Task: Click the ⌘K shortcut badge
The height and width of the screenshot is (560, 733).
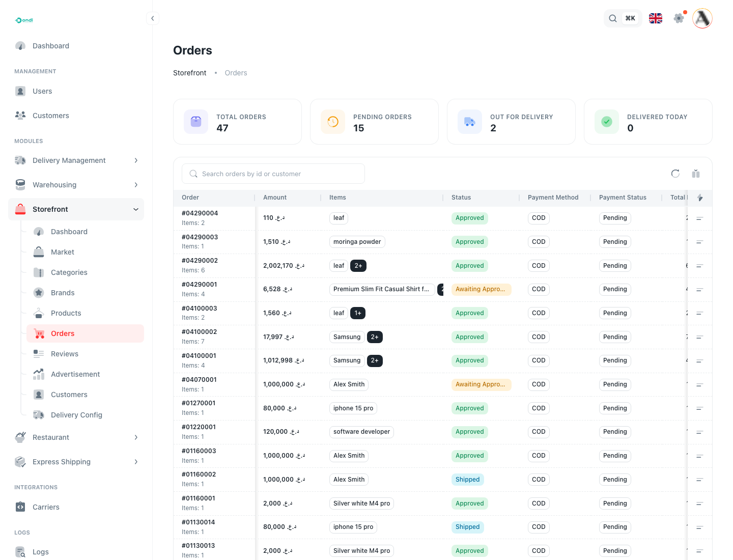Action: pos(630,18)
